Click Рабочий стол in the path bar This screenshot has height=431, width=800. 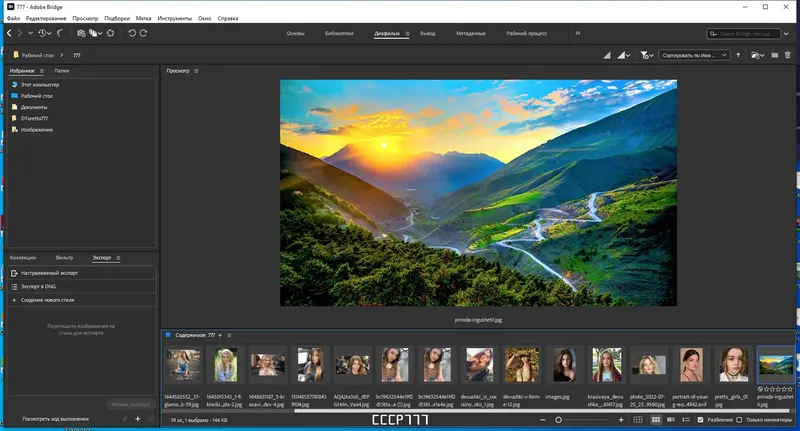coord(37,55)
